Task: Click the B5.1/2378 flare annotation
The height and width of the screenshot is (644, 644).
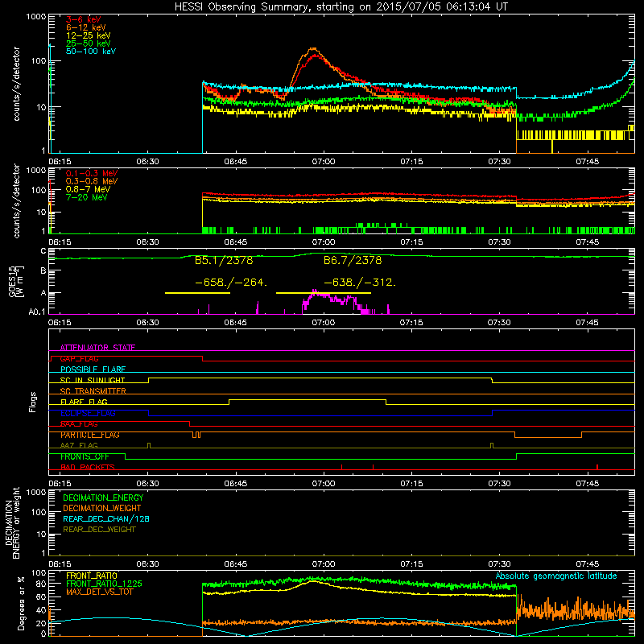Action: coord(224,261)
